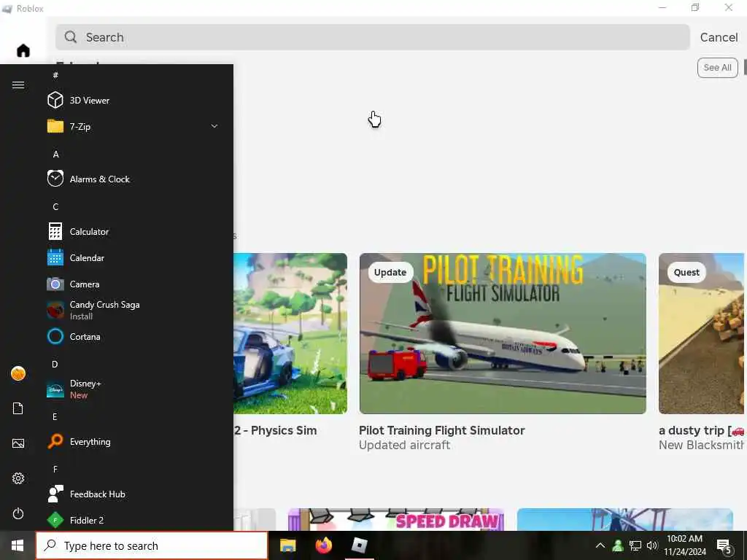The image size is (747, 560).
Task: Click the Pilot Training Flight Simulator title
Action: point(441,430)
